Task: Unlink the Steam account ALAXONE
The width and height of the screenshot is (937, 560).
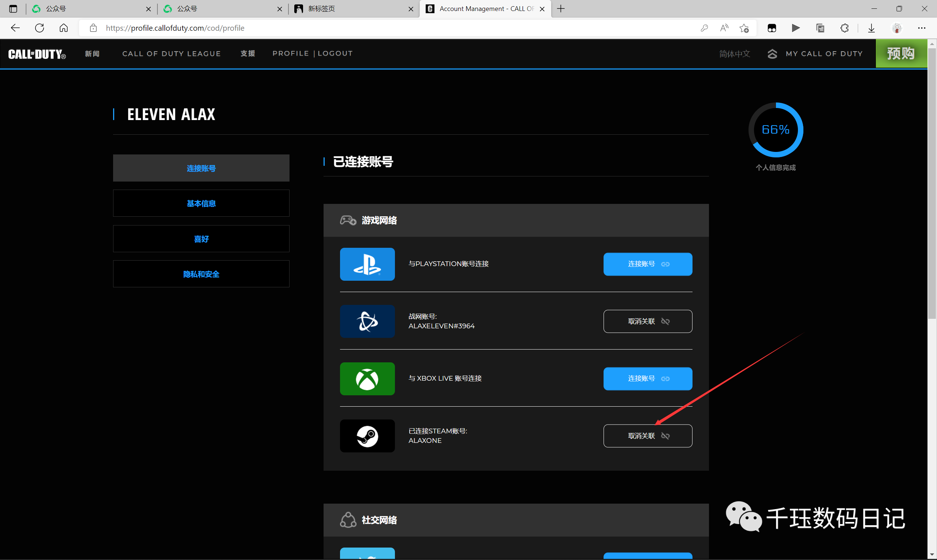Action: coord(647,436)
